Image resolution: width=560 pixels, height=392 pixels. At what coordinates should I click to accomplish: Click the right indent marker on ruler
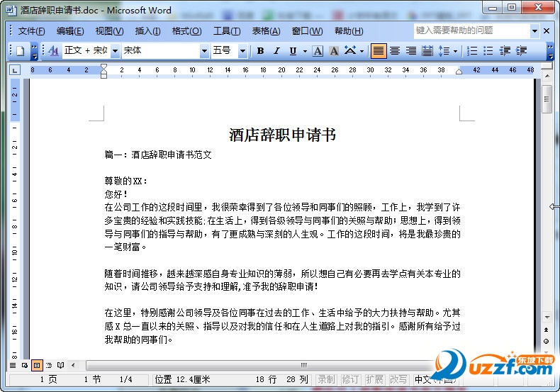click(459, 72)
